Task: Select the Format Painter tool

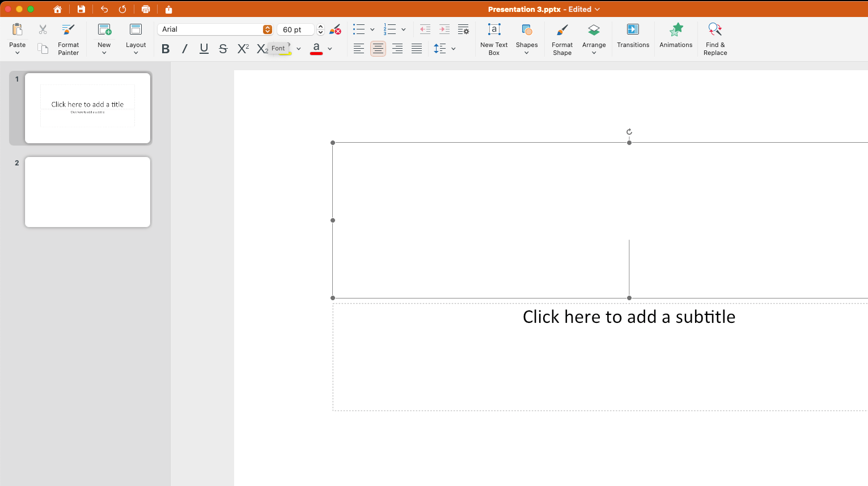Action: pyautogui.click(x=68, y=39)
